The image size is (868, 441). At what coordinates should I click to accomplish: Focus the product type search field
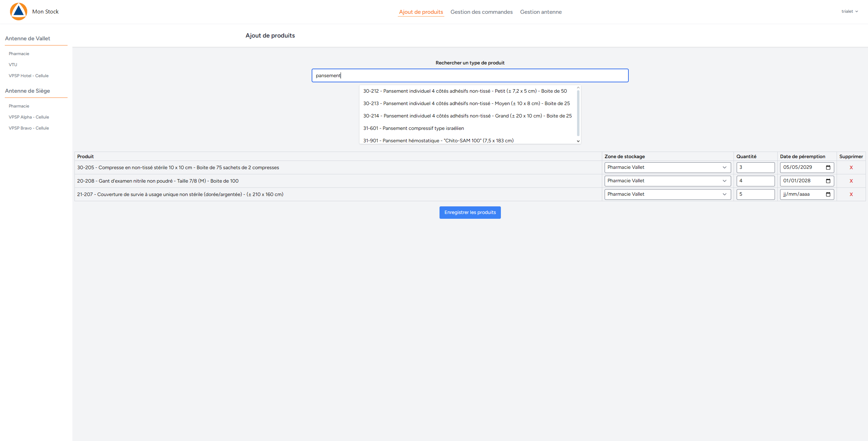click(470, 75)
